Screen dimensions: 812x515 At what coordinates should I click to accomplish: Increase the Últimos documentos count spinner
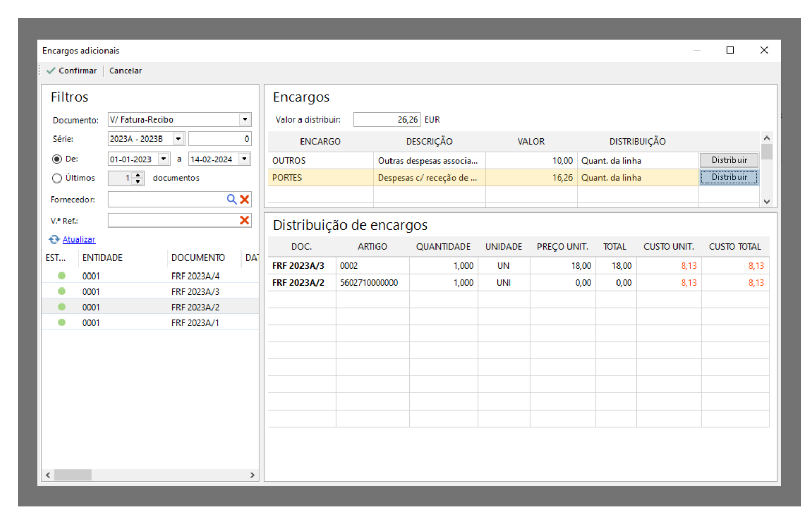tap(138, 175)
